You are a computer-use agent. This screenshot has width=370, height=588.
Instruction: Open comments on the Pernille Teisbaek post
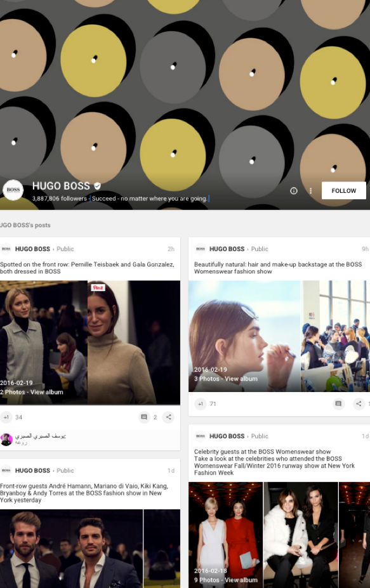[144, 417]
